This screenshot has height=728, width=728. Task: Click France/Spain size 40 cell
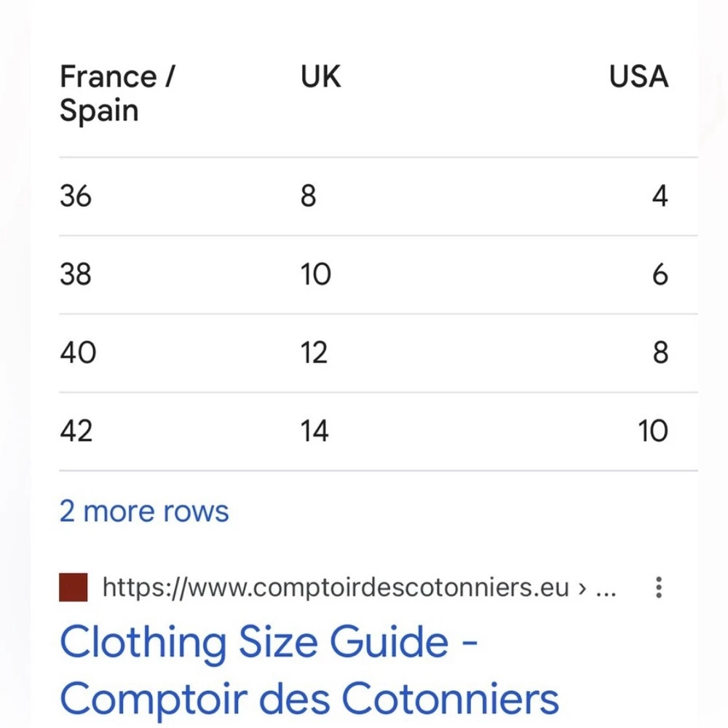coord(78,354)
